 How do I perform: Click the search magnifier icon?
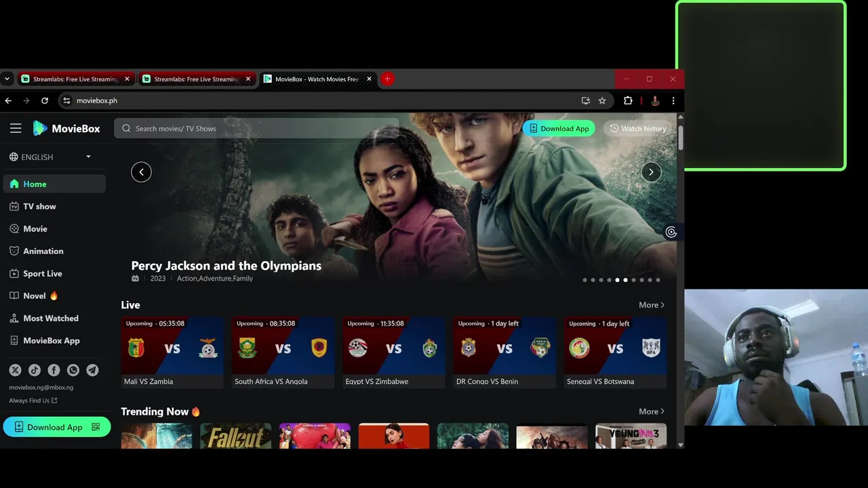click(126, 128)
